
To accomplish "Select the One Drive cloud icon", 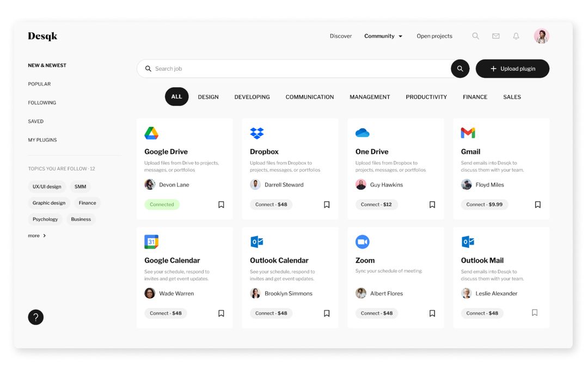I will point(362,132).
